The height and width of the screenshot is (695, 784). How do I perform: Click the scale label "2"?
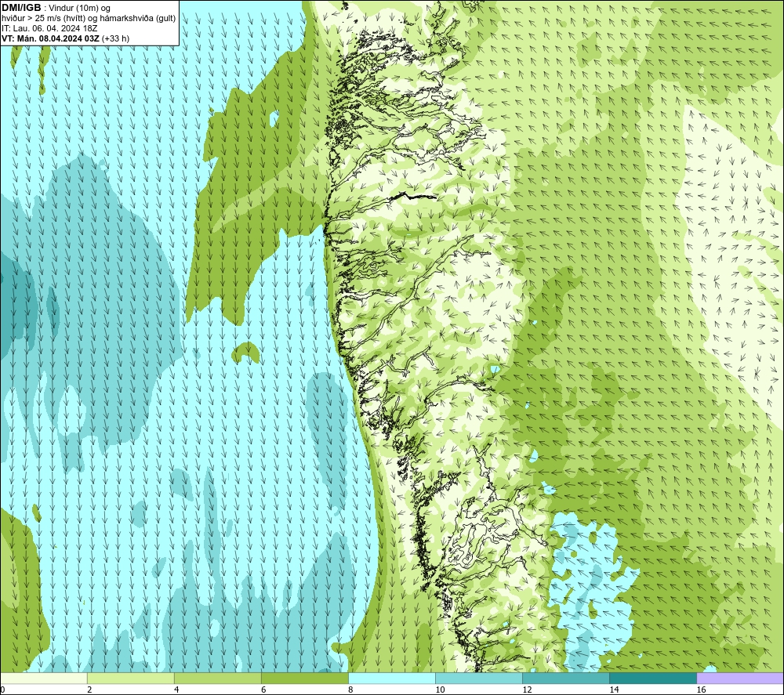point(89,690)
